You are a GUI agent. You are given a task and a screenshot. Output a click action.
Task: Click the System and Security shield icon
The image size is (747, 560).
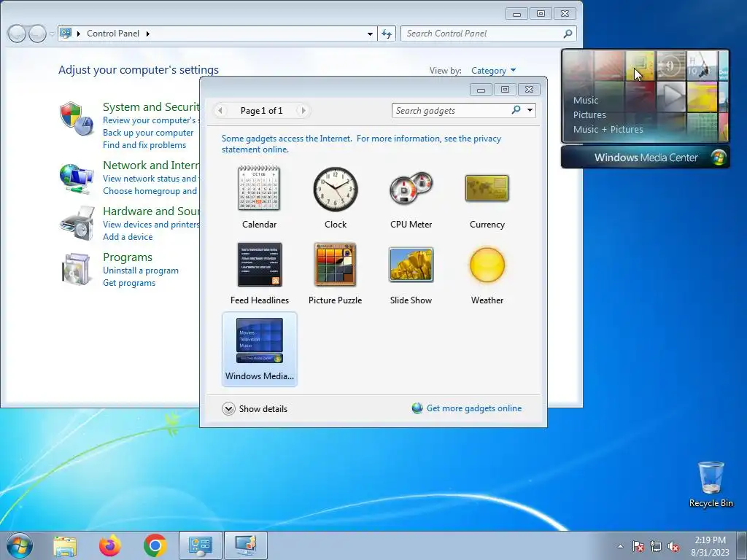click(77, 119)
